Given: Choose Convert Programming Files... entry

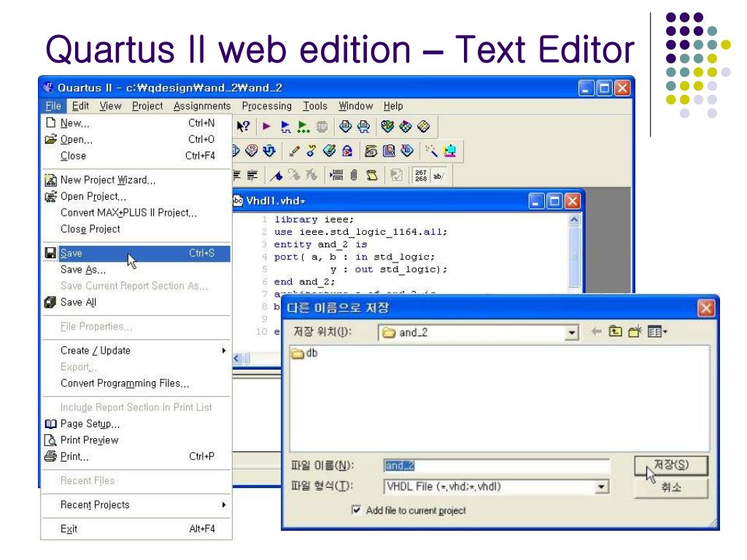Looking at the screenshot, I should click(x=136, y=384).
